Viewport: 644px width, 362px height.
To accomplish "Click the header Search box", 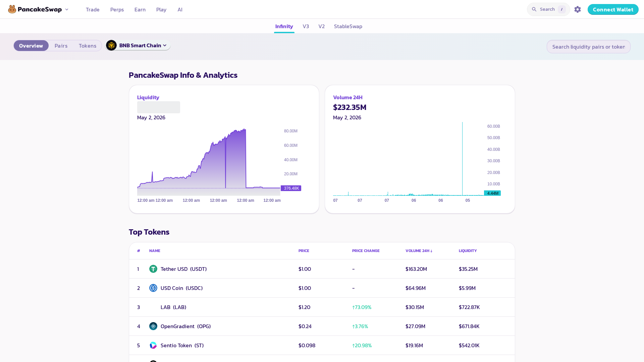I will click(548, 9).
